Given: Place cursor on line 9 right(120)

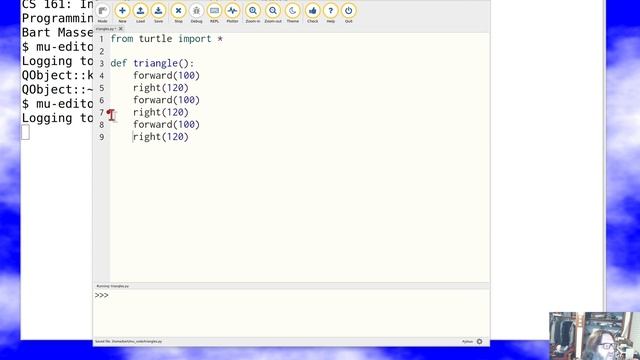Looking at the screenshot, I should 160,137.
